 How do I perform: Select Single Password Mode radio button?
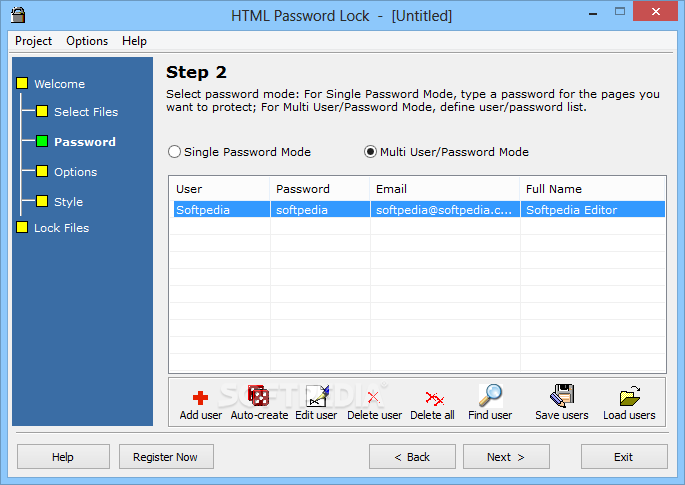click(x=174, y=152)
